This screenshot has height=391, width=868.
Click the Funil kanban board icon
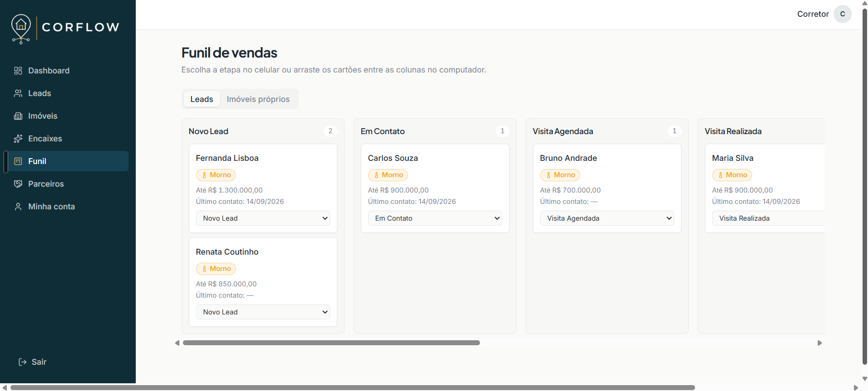tap(18, 161)
